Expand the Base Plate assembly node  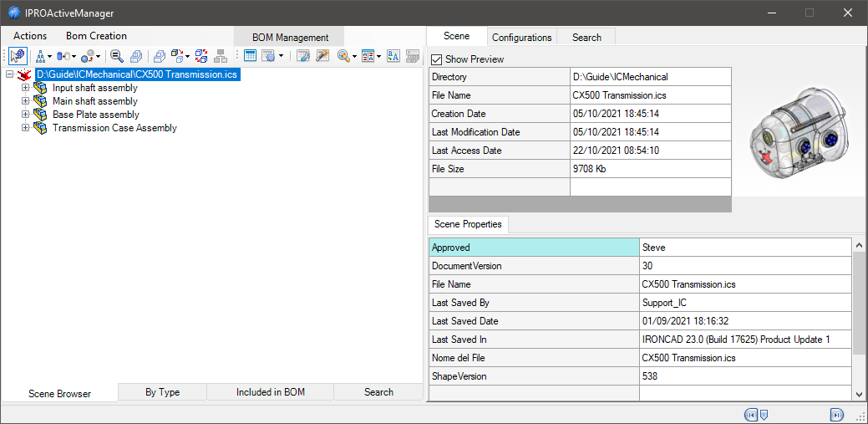(x=25, y=115)
